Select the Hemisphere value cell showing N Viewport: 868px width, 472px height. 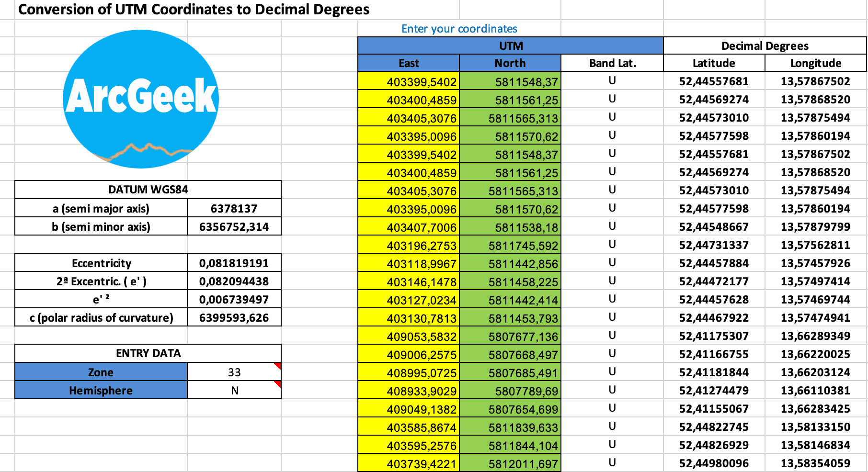pos(233,390)
